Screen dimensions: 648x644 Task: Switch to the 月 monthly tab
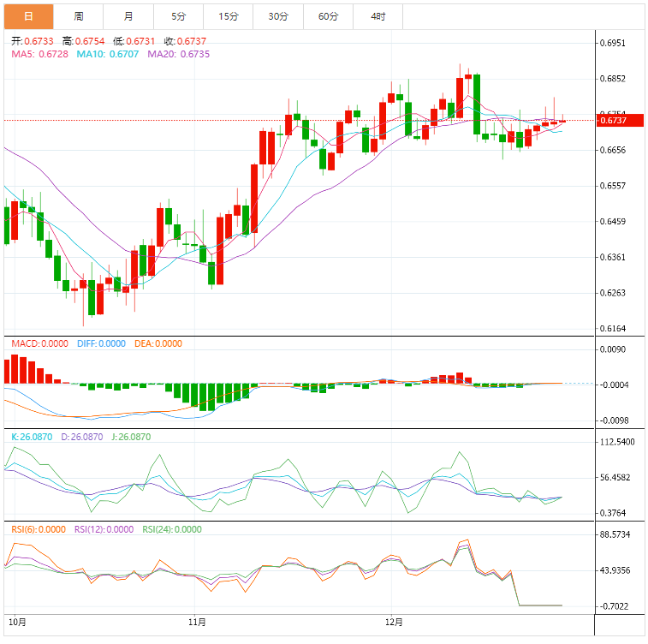[128, 16]
